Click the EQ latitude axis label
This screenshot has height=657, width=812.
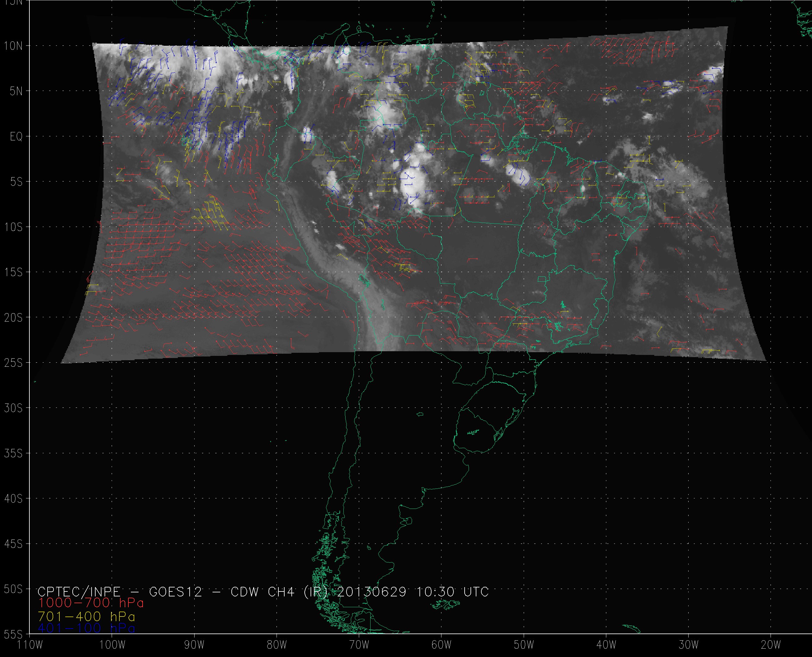[x=16, y=137]
